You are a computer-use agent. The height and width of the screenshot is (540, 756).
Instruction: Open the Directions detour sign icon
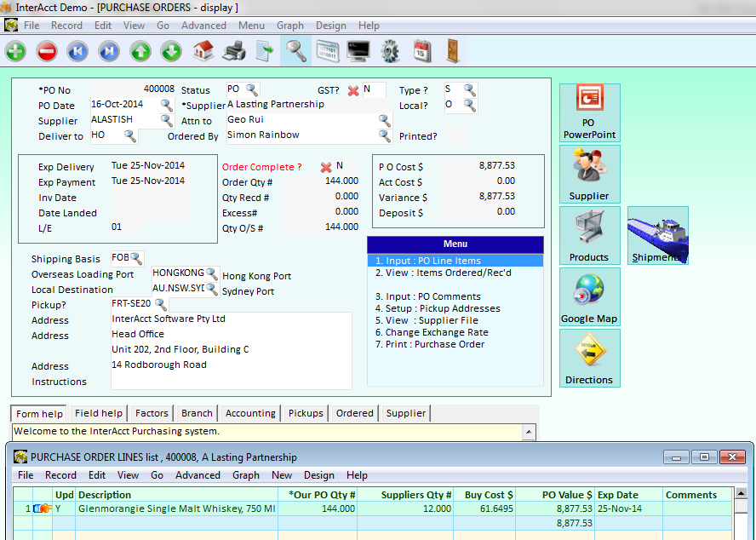click(x=590, y=358)
